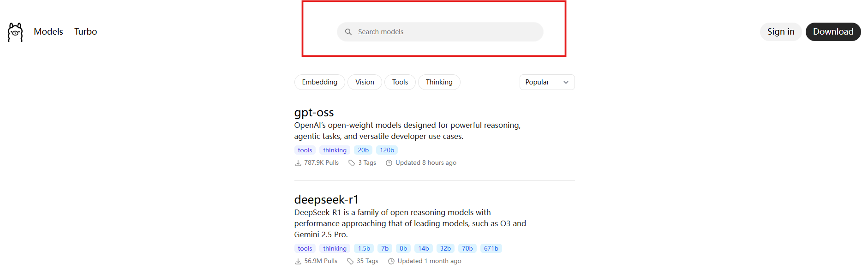Viewport: 868px width, 276px height.
Task: Open the Models page
Action: 48,31
